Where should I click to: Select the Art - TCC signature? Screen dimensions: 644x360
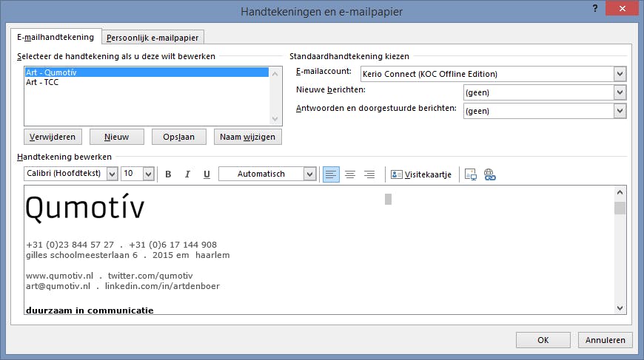pos(147,82)
